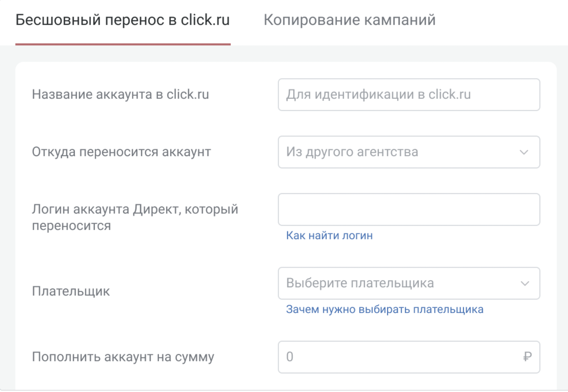Click the payer dropdown chevron arrow
The height and width of the screenshot is (392, 568).
click(x=524, y=283)
